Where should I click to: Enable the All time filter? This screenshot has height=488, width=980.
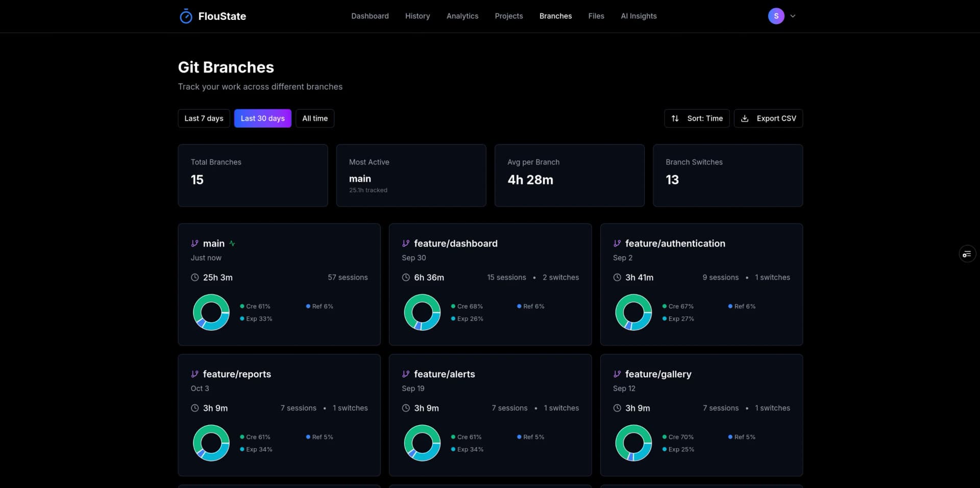coord(314,118)
